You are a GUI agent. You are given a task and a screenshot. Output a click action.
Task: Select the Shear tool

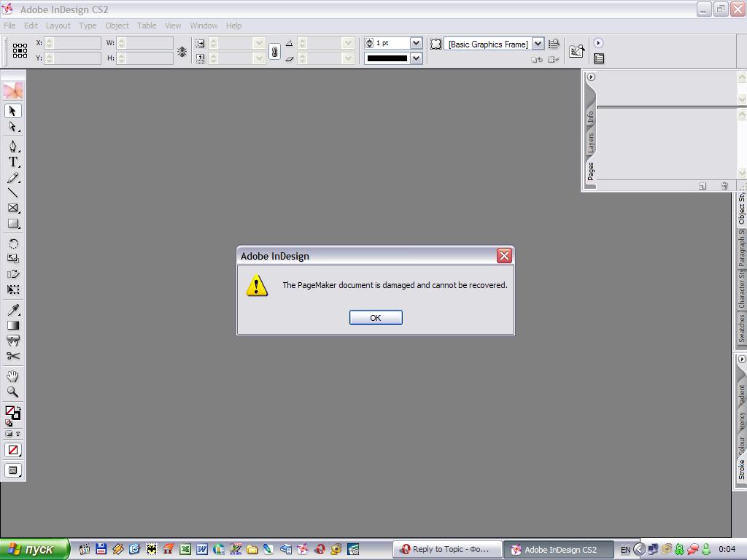13,274
